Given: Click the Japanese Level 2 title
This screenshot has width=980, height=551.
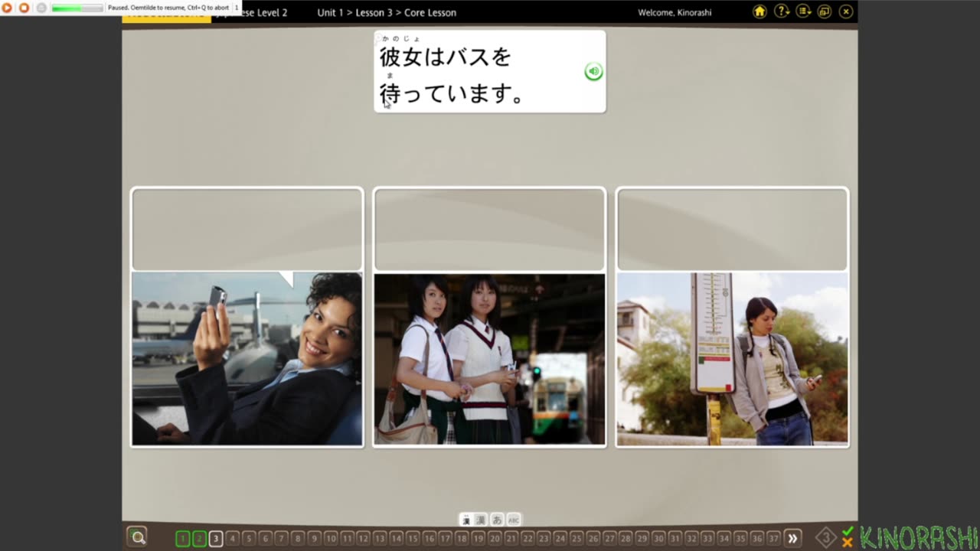Looking at the screenshot, I should tap(250, 12).
